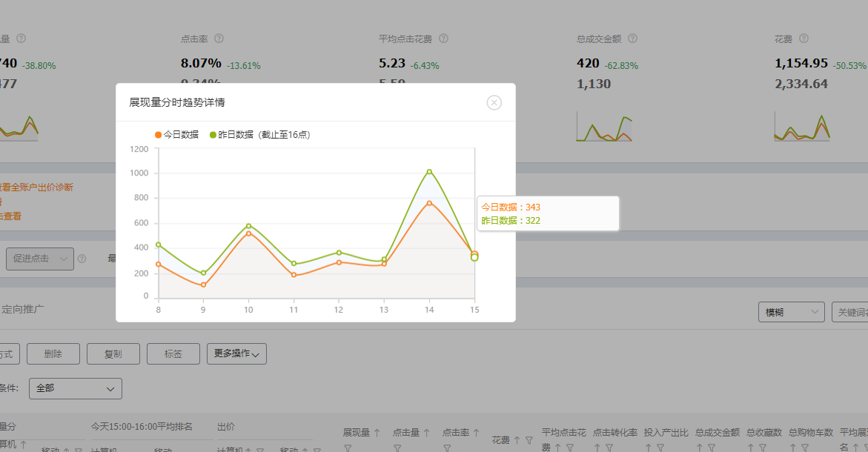
Task: Open the 全部 filter dropdown
Action: point(76,388)
